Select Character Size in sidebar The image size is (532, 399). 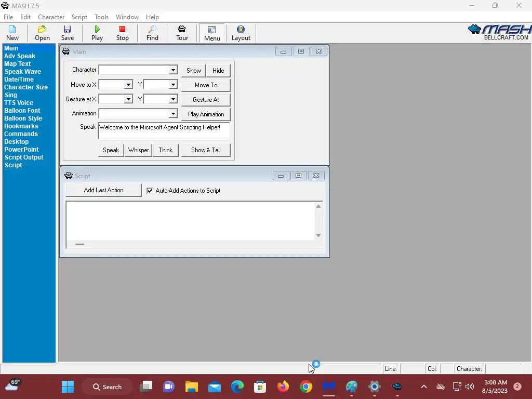(x=26, y=87)
